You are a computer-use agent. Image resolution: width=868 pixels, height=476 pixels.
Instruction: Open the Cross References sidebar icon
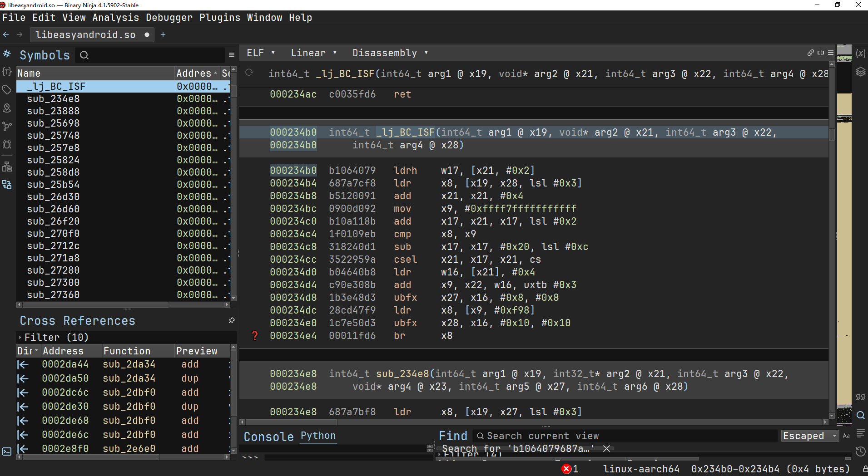point(7,185)
